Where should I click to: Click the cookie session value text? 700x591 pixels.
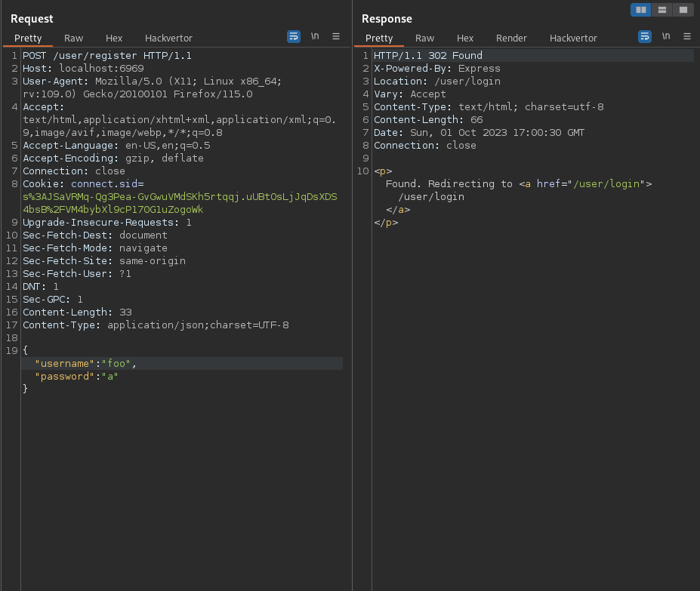pos(180,203)
